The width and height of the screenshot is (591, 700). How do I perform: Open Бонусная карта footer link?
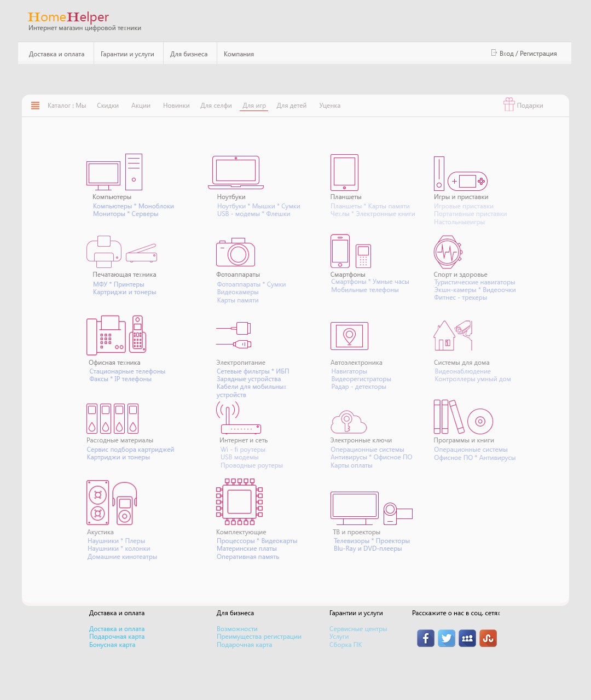pos(112,645)
